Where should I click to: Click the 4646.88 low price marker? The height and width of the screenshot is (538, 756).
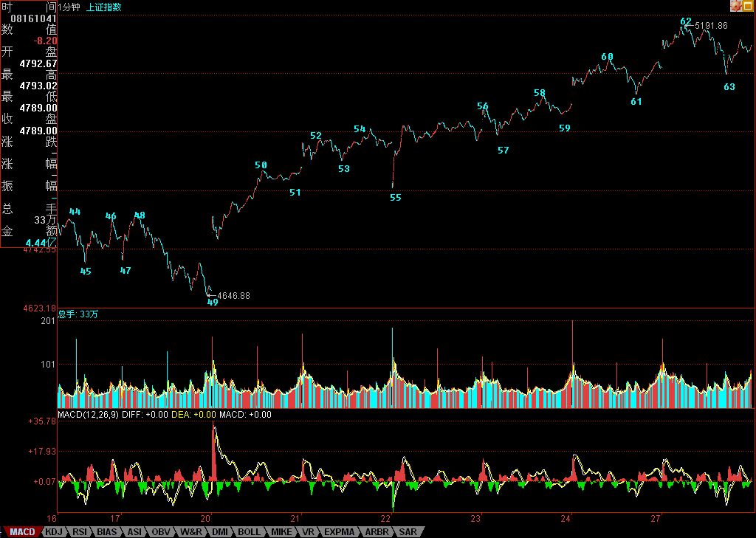pos(233,296)
